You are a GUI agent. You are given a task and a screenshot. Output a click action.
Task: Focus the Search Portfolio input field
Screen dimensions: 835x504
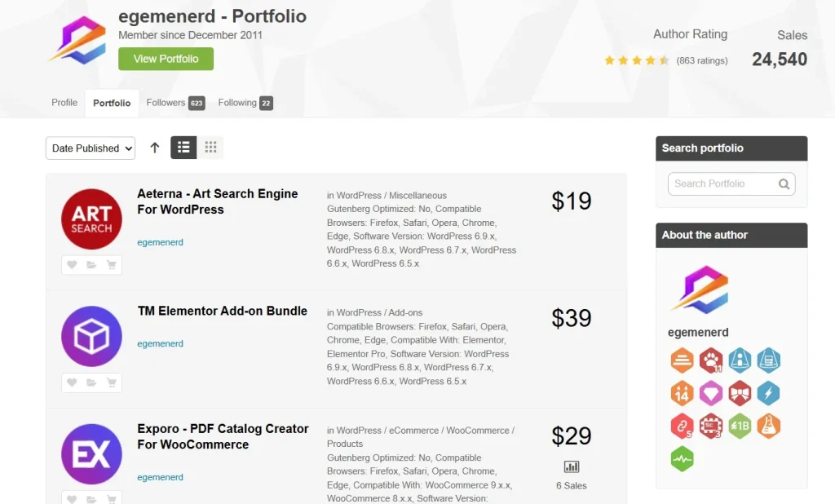tap(731, 183)
